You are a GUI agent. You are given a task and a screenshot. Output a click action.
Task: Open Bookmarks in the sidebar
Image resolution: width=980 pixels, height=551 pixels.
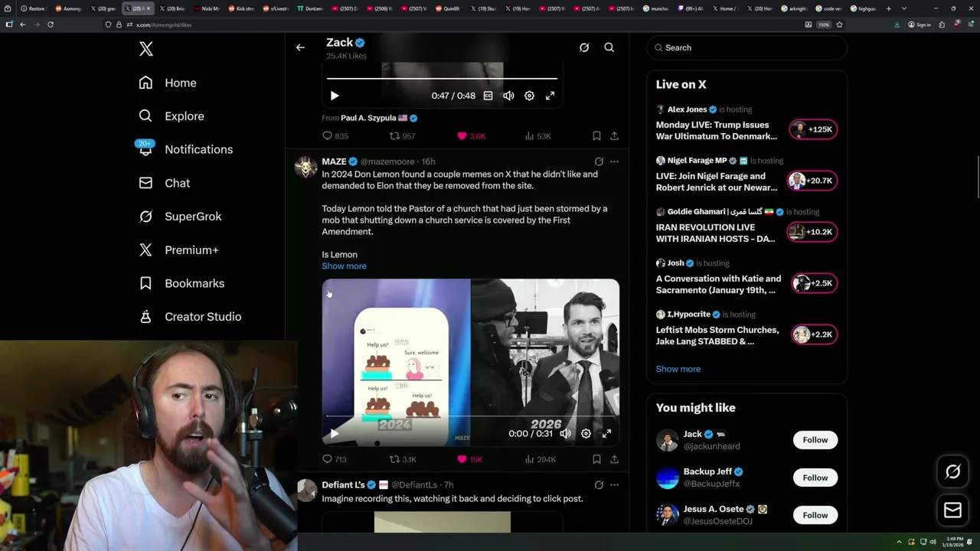181,283
